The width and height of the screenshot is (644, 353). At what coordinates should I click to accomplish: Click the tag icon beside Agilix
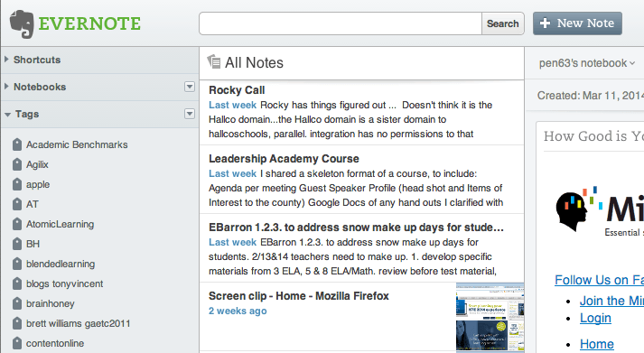[17, 164]
